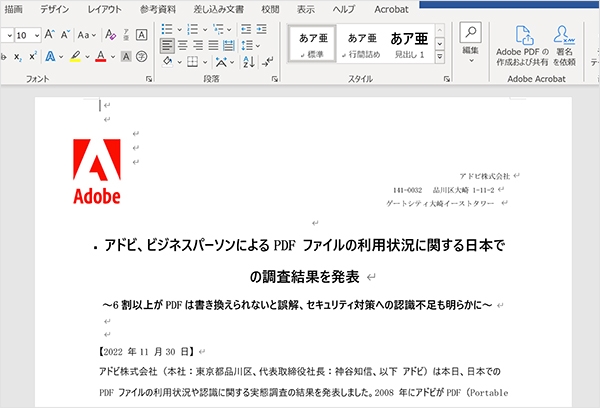The image size is (600, 408).
Task: Expand shading color dropdown arrow
Action: pyautogui.click(x=179, y=62)
